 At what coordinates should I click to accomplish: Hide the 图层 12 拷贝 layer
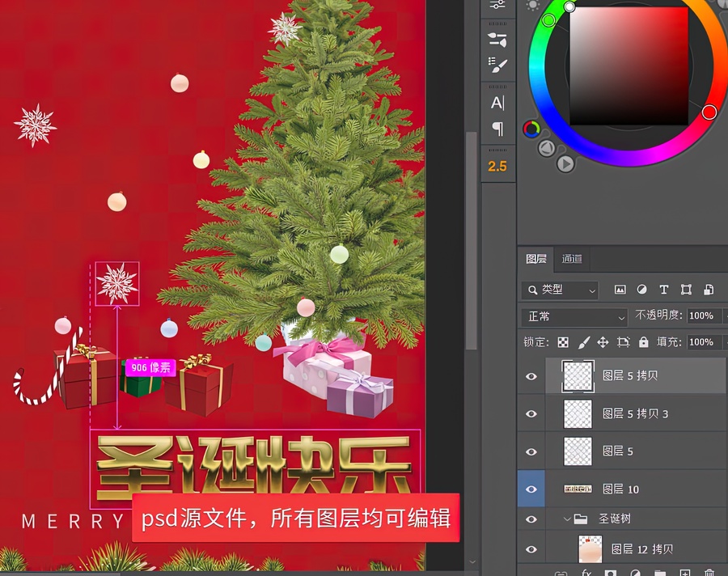531,549
